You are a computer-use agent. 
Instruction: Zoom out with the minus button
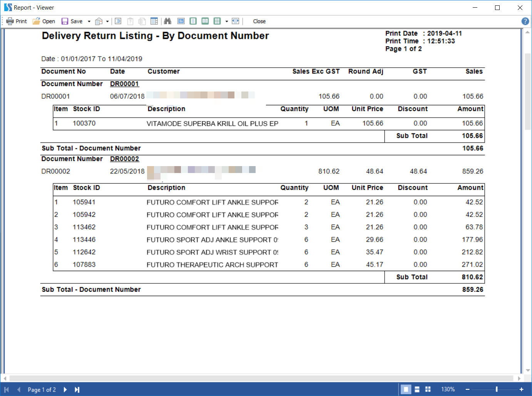[x=467, y=389]
